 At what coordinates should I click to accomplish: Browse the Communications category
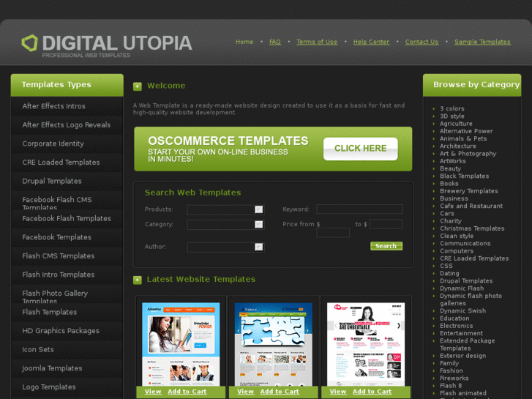(x=465, y=243)
